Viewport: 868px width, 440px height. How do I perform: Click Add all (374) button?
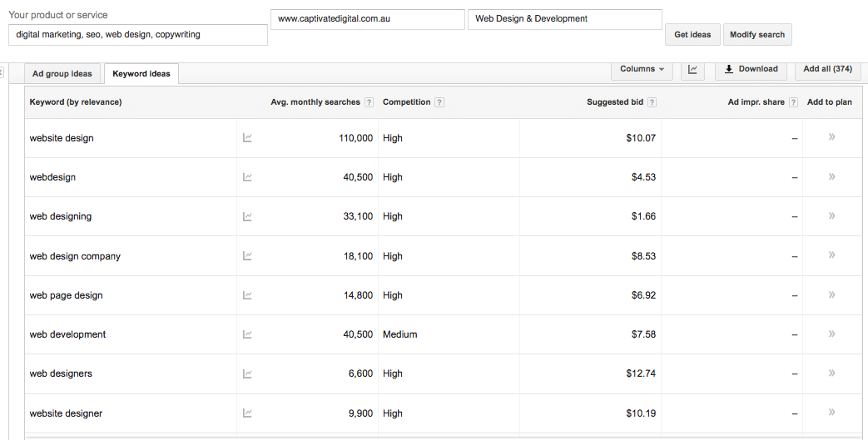tap(827, 69)
